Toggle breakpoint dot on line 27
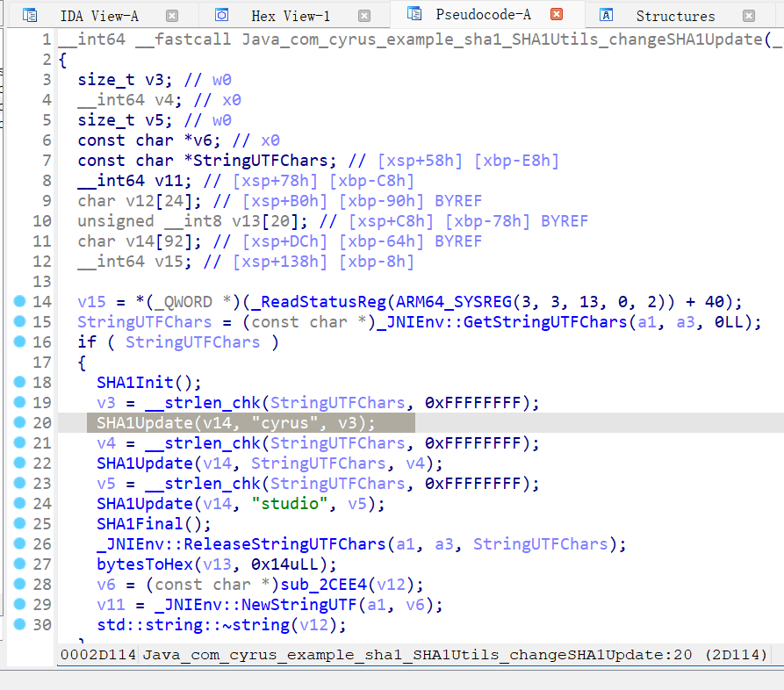Screen dimensions: 784x690 click(x=19, y=564)
